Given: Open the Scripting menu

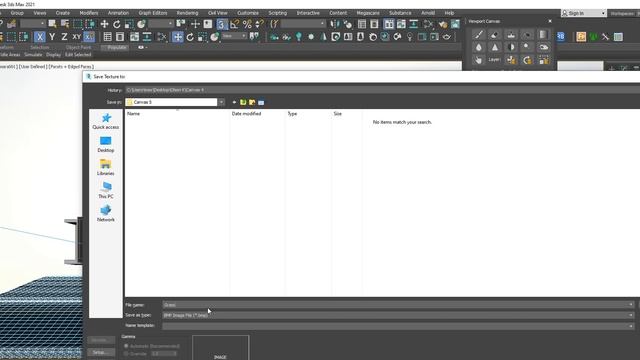Looking at the screenshot, I should pyautogui.click(x=278, y=13).
